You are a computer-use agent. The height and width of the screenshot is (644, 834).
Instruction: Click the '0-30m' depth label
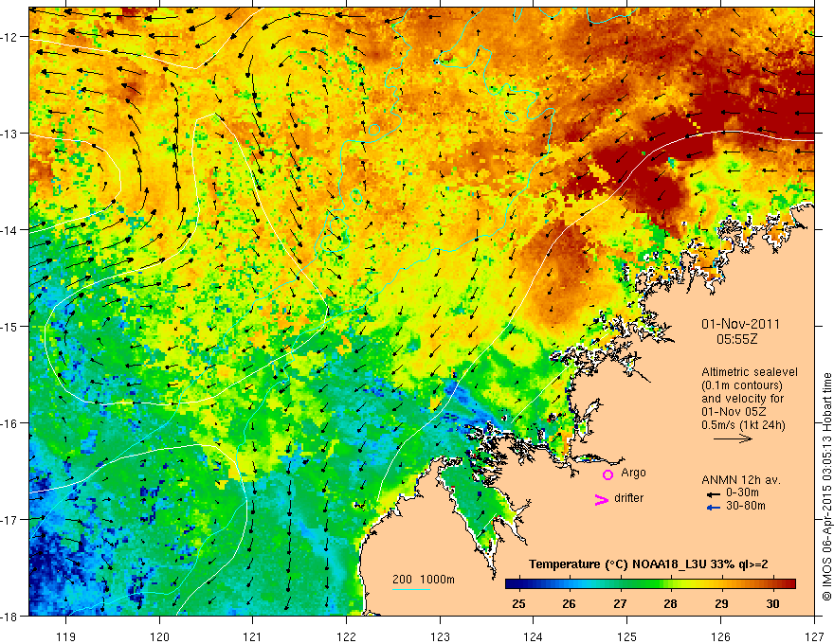[742, 492]
